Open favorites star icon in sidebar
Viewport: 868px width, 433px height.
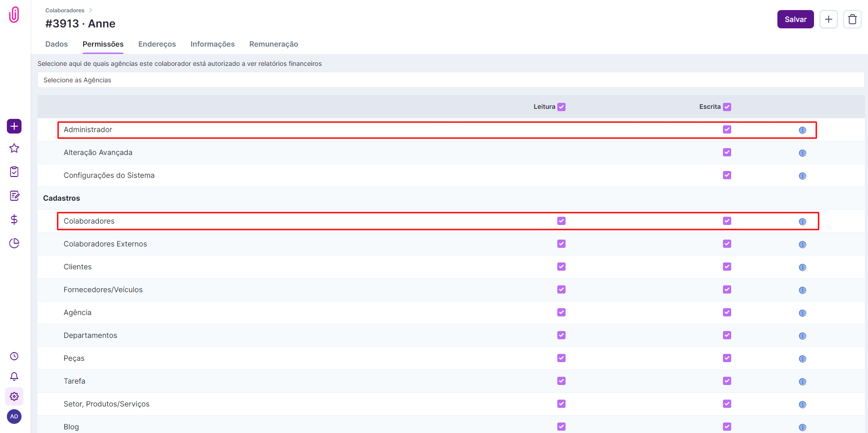click(14, 148)
